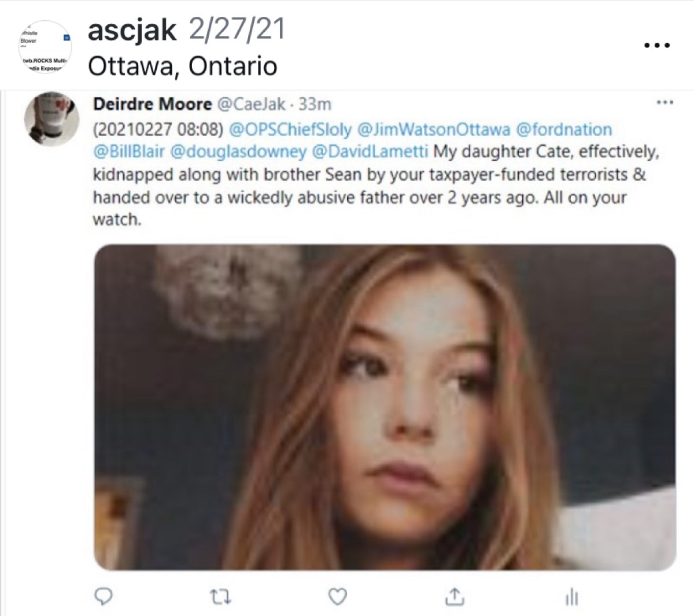
Task: Open the @CaeJak handle
Action: click(x=252, y=104)
